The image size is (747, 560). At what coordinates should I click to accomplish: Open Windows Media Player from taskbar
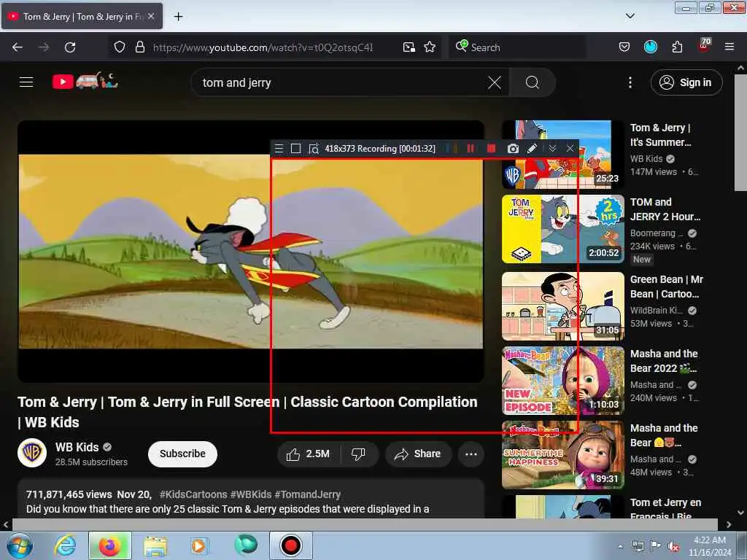tap(198, 545)
